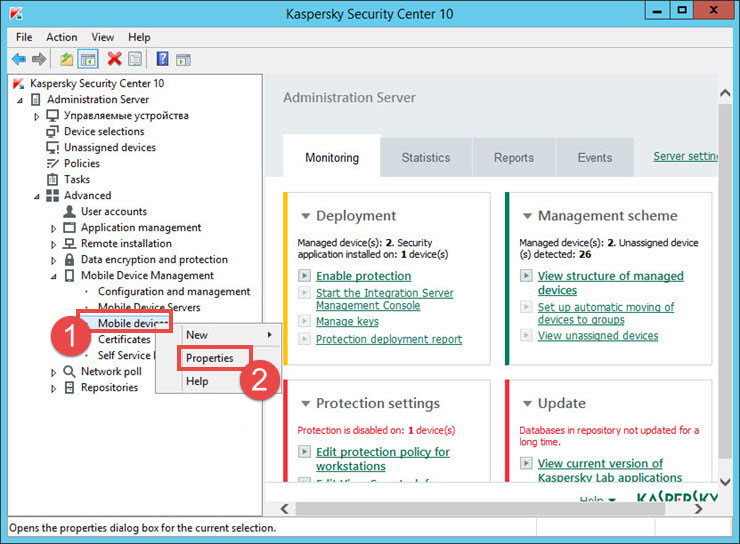Image resolution: width=740 pixels, height=544 pixels.
Task: Open the Protection deployment report link
Action: tap(389, 339)
